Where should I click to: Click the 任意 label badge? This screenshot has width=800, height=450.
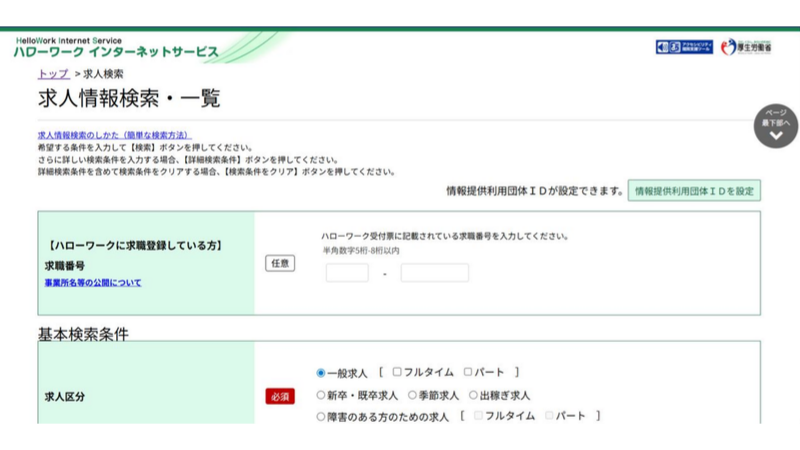(x=280, y=263)
